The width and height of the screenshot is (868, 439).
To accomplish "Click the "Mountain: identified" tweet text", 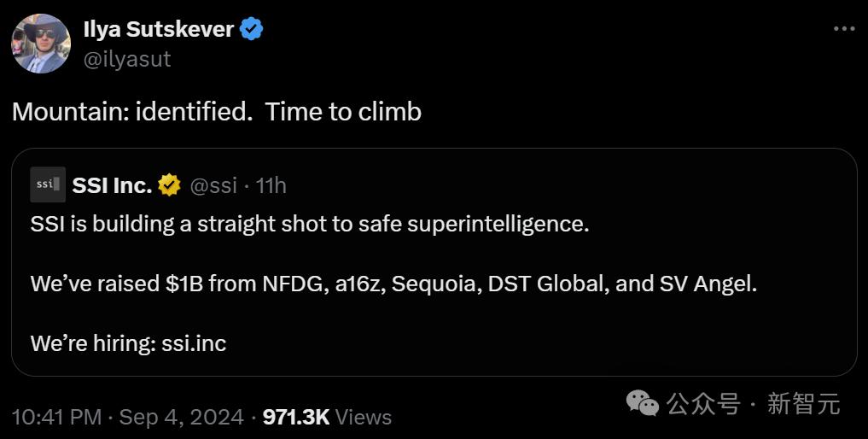I will 217,112.
